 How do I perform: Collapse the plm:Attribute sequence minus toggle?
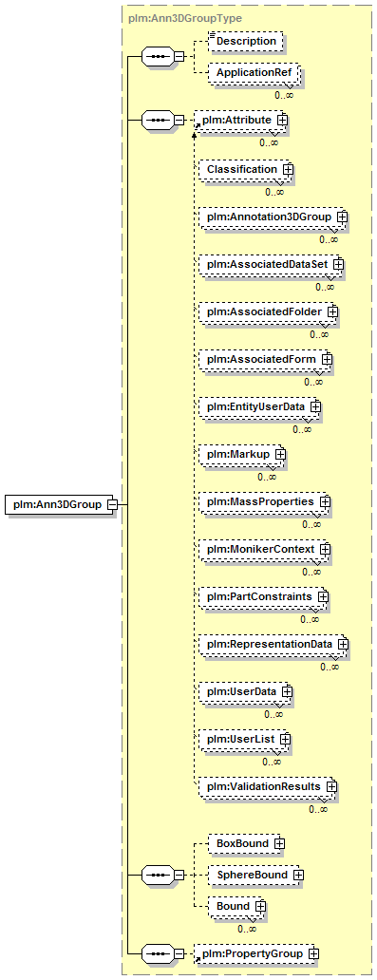point(179,119)
